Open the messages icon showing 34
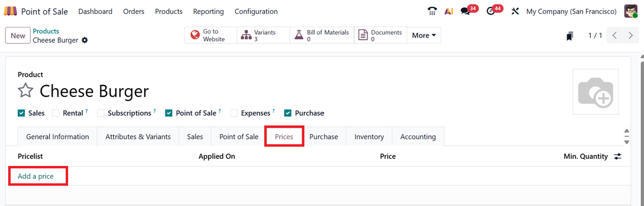The image size is (644, 206). click(466, 11)
